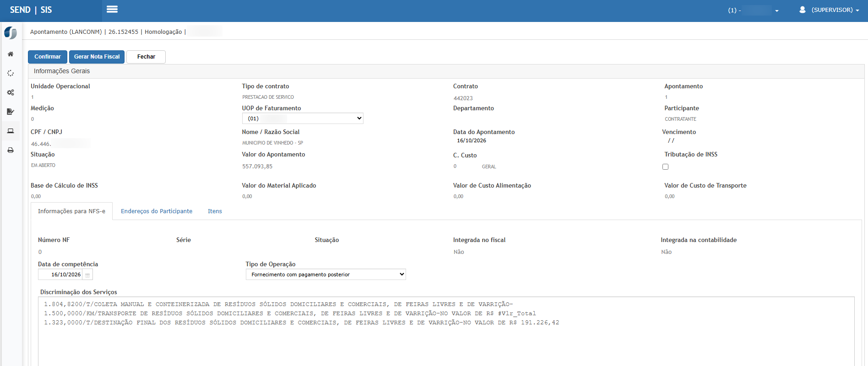868x366 pixels.
Task: Open the Tipo de Operação dropdown
Action: pos(325,274)
